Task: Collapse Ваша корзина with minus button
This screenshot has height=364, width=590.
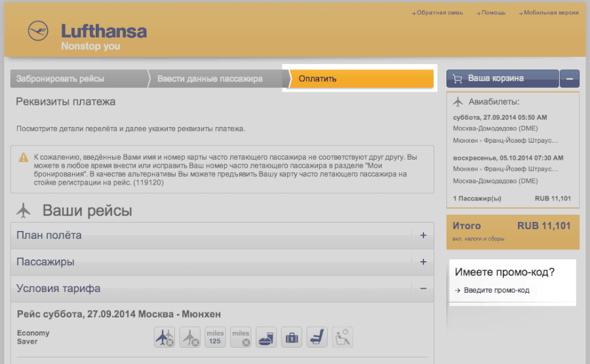Action: point(570,79)
